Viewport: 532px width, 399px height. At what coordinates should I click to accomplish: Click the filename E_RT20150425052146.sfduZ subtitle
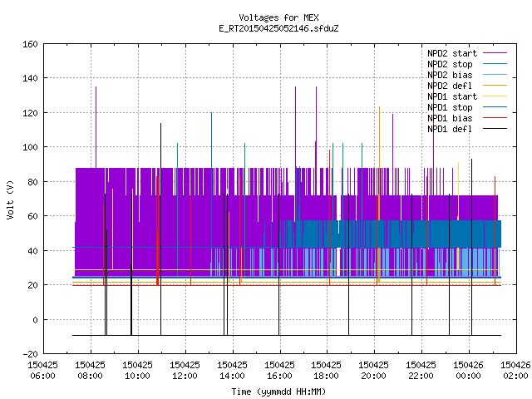click(x=278, y=28)
